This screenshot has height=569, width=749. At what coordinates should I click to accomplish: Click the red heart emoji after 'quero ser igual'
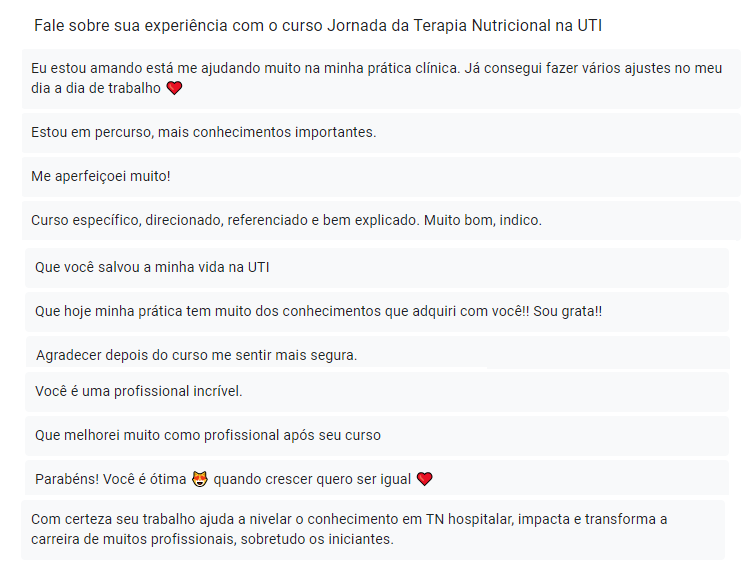tap(425, 479)
